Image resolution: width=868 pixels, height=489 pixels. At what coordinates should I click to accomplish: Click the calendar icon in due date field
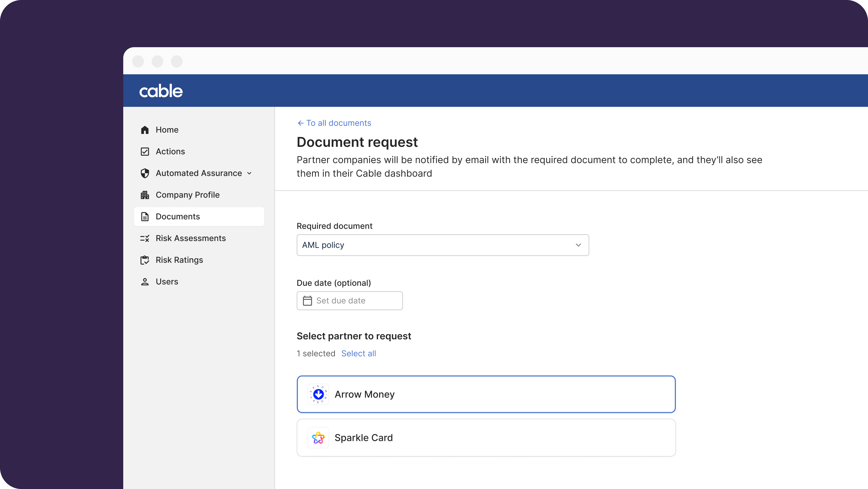(x=307, y=301)
